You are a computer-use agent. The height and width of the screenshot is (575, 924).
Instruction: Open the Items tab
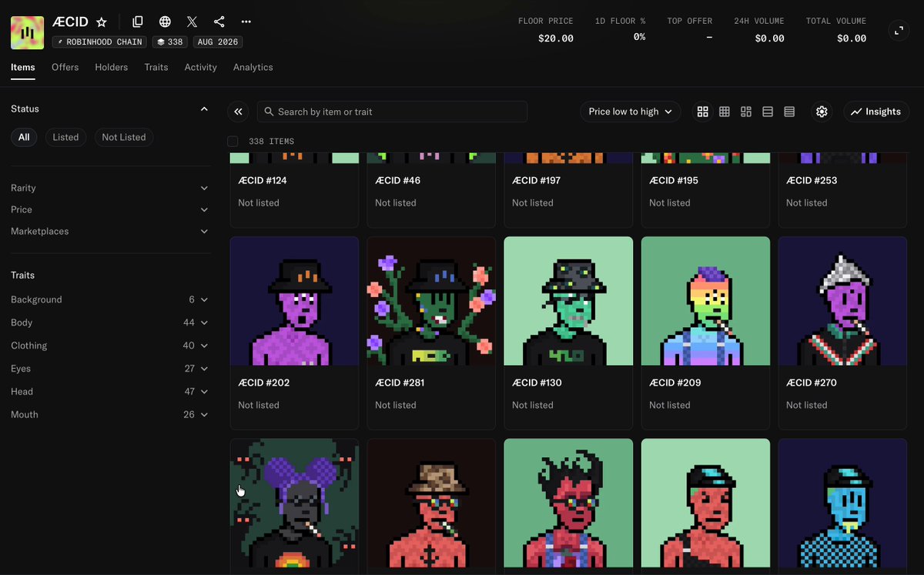point(23,67)
